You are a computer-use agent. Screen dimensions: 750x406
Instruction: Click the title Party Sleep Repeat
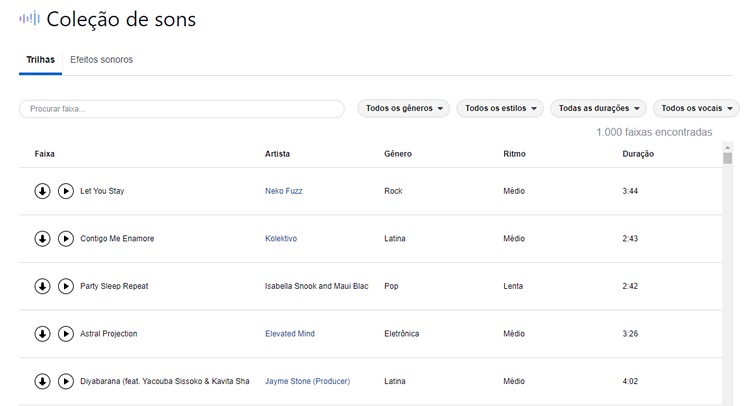coord(114,286)
